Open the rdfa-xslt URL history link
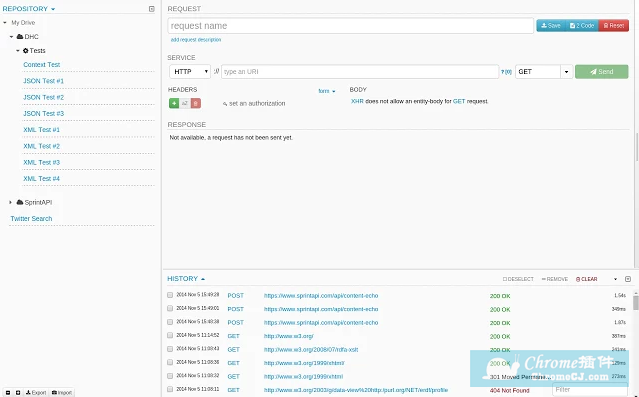Screen dimensions: 639x397 click(311, 350)
